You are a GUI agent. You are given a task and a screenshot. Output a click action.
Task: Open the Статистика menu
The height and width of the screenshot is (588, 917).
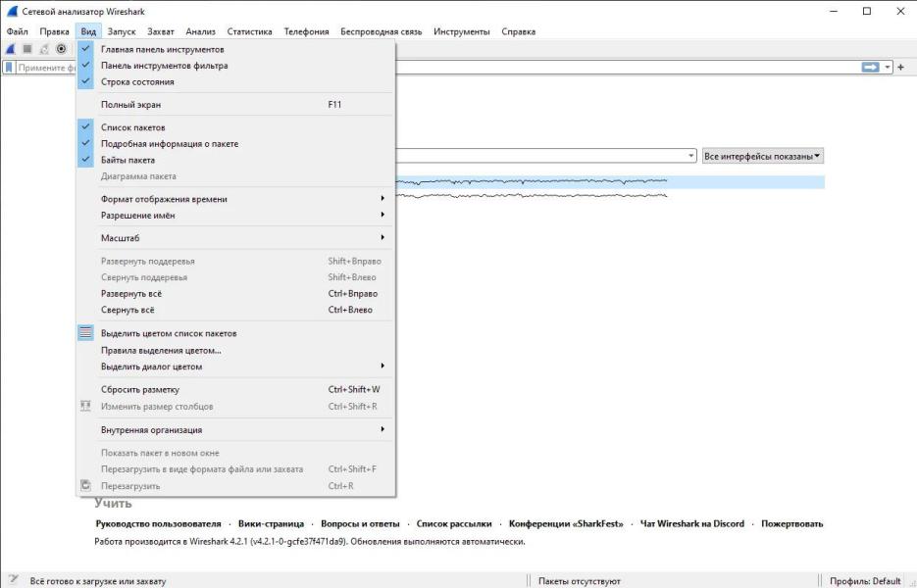[250, 31]
